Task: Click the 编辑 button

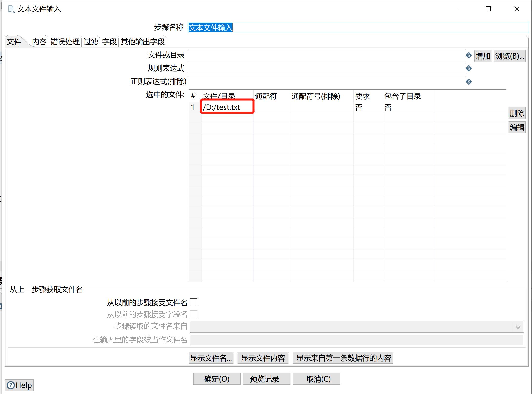Action: pos(517,128)
